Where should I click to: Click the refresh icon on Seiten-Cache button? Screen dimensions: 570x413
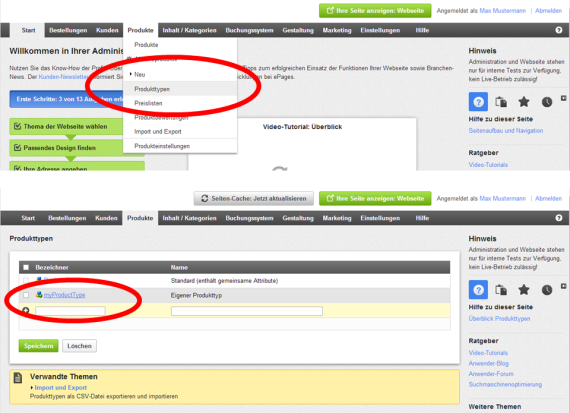(x=204, y=199)
